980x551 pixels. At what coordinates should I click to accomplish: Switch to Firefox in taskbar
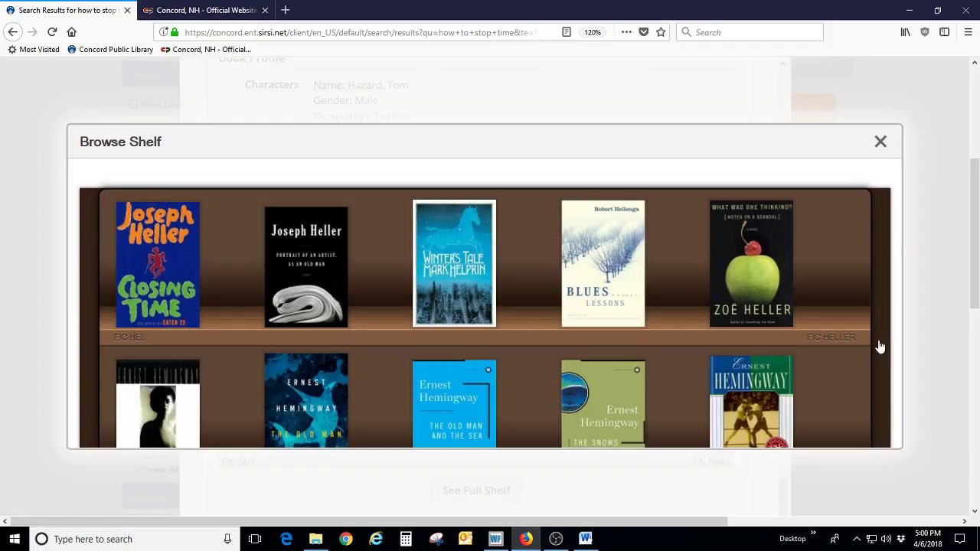tap(526, 539)
